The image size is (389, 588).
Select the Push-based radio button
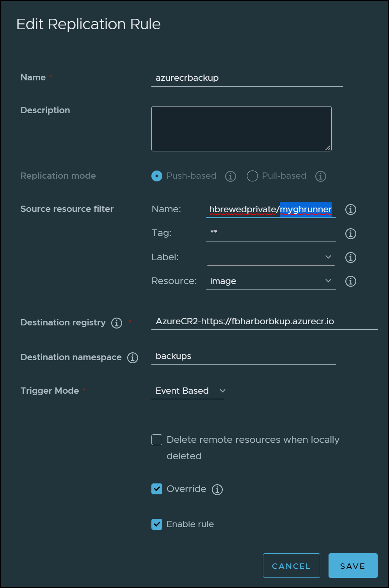157,176
